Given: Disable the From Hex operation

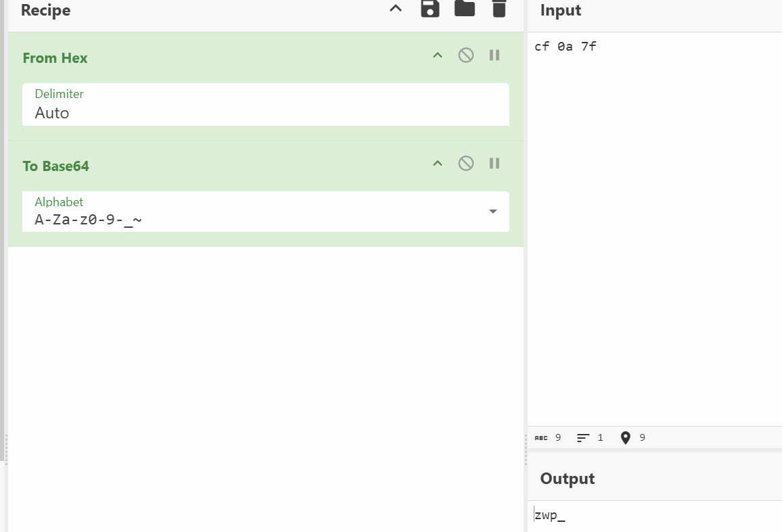Looking at the screenshot, I should [466, 55].
